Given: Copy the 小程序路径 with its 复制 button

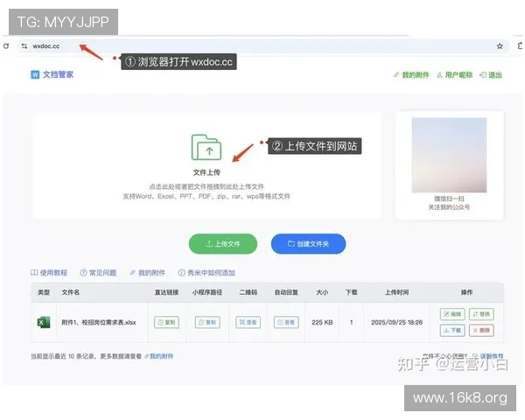Looking at the screenshot, I should coord(207,322).
